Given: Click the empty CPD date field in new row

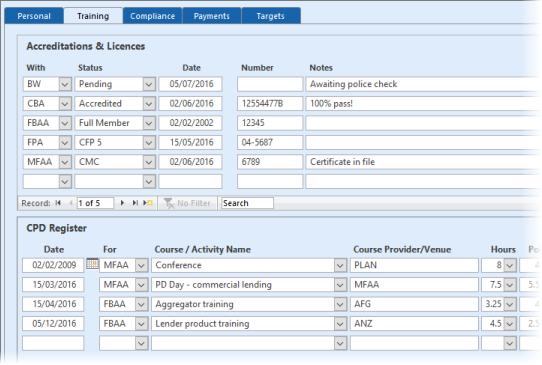Looking at the screenshot, I should tap(53, 343).
